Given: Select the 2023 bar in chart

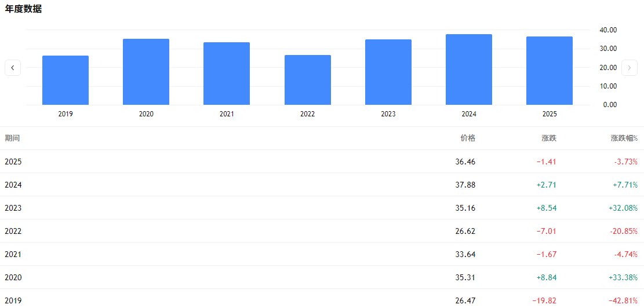Looking at the screenshot, I should point(388,72).
